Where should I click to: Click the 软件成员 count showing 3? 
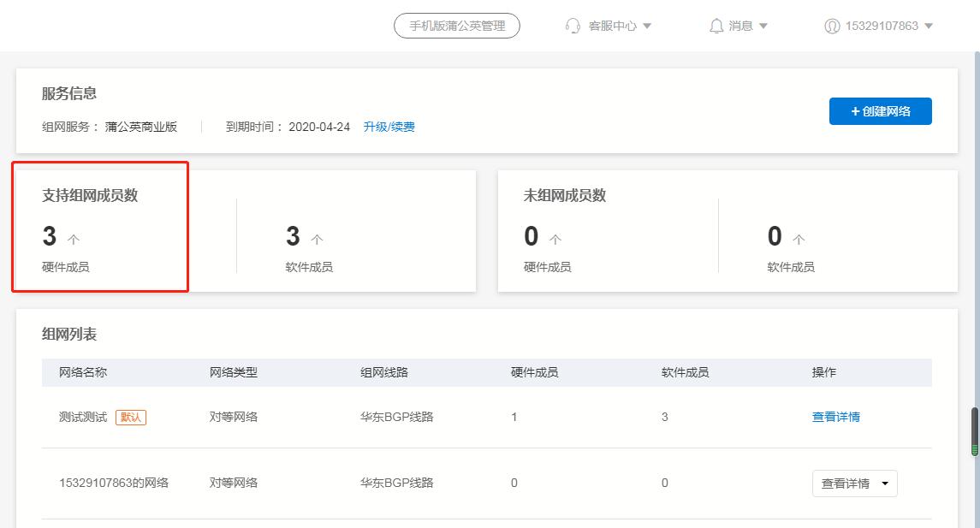(294, 237)
